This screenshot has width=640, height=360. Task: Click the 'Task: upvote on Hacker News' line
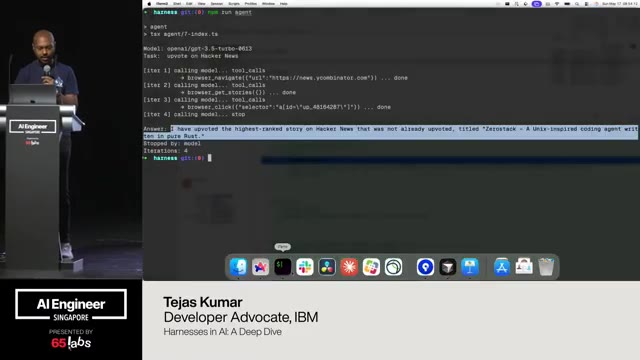(191, 56)
